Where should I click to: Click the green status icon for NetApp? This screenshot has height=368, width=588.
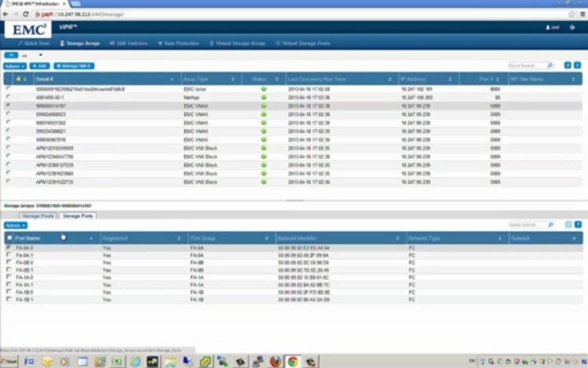click(x=264, y=97)
